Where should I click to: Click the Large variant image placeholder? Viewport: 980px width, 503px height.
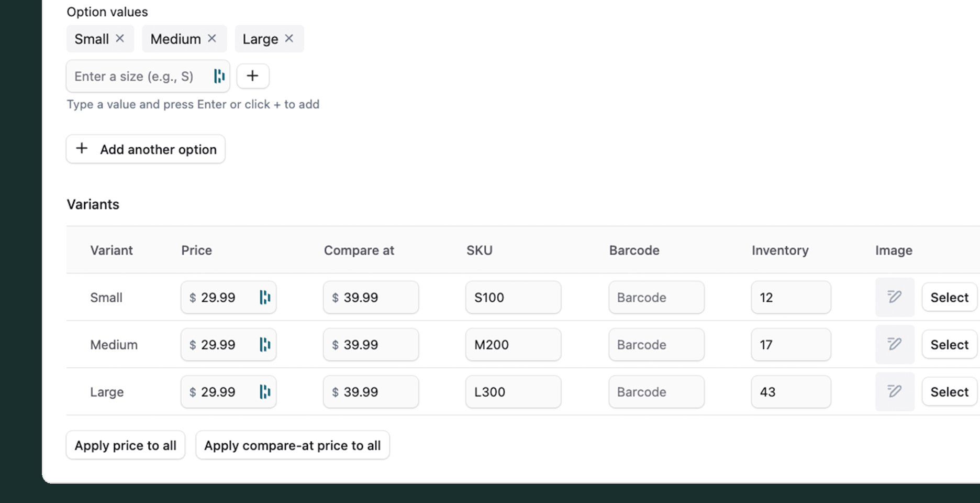pos(895,392)
